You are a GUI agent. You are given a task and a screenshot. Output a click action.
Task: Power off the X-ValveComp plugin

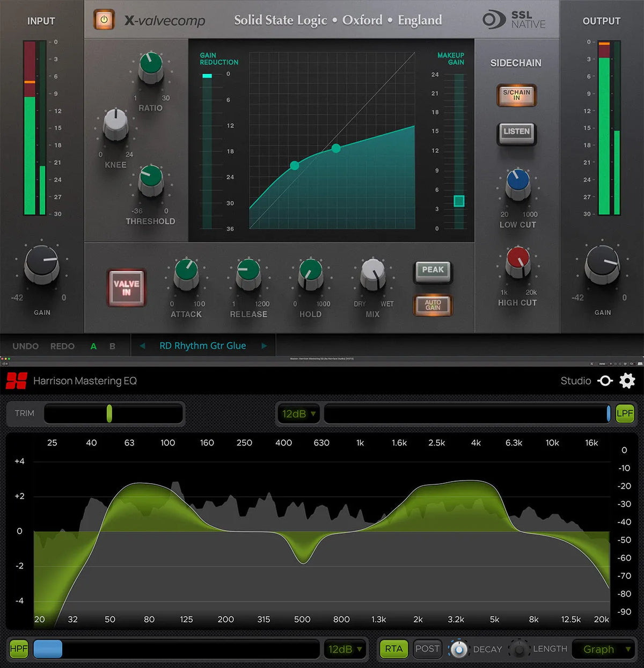tap(103, 19)
